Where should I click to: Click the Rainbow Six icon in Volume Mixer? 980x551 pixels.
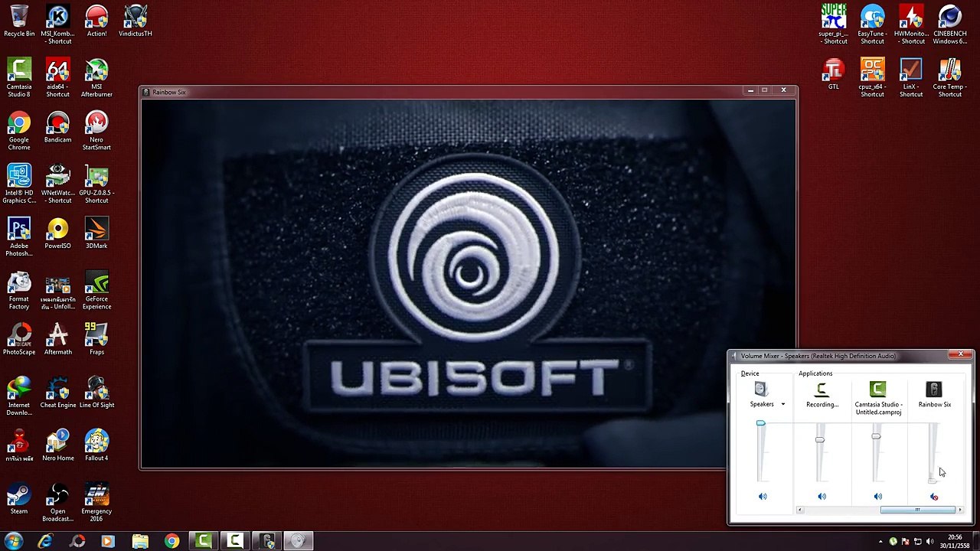point(934,390)
